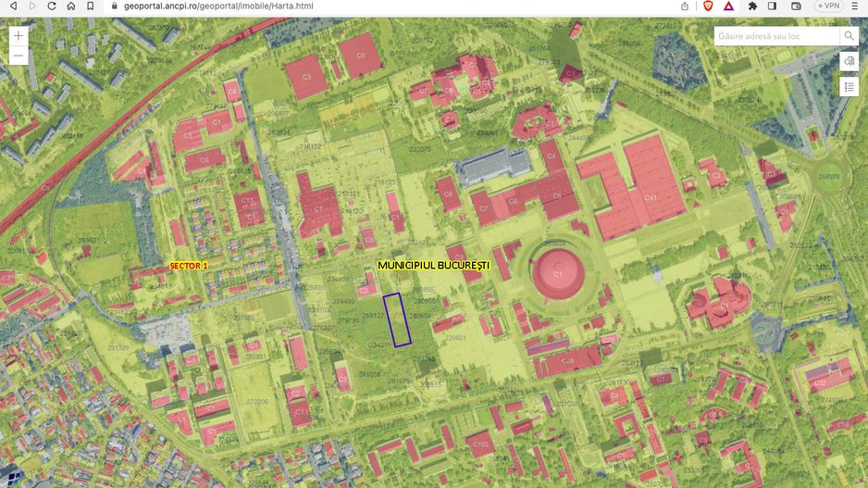Open the Brave Wallet icon
Image resolution: width=868 pixels, height=488 pixels.
[x=795, y=6]
